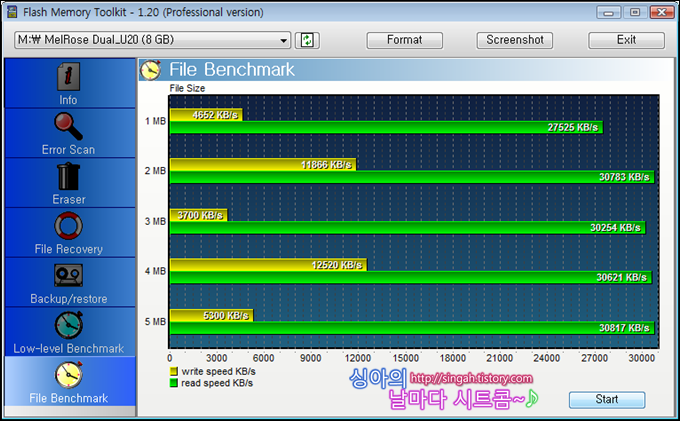Click the 27525 KB/s read bar
680x421 pixels.
pyautogui.click(x=386, y=127)
